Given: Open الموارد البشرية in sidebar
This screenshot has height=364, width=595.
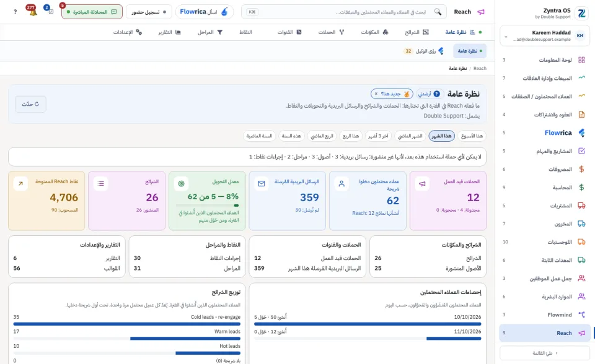Looking at the screenshot, I should click(x=544, y=297).
